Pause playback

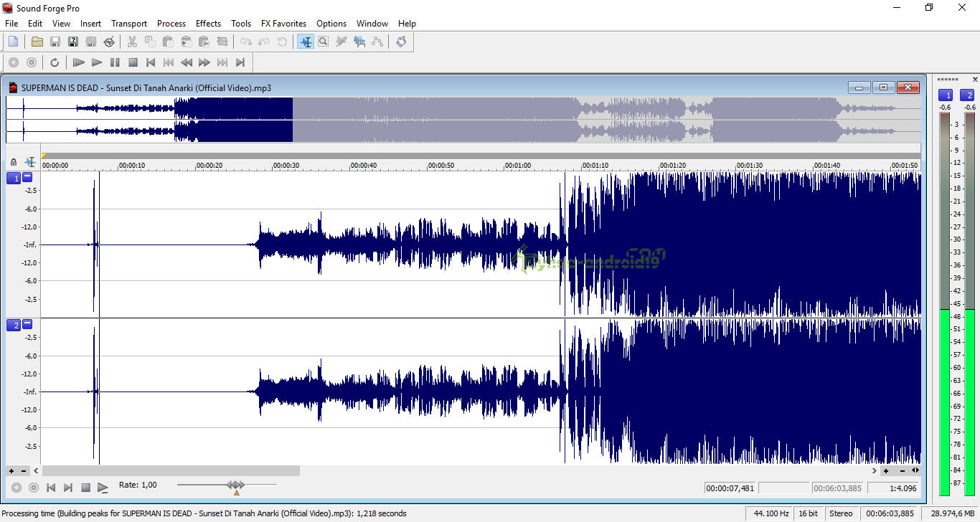115,62
